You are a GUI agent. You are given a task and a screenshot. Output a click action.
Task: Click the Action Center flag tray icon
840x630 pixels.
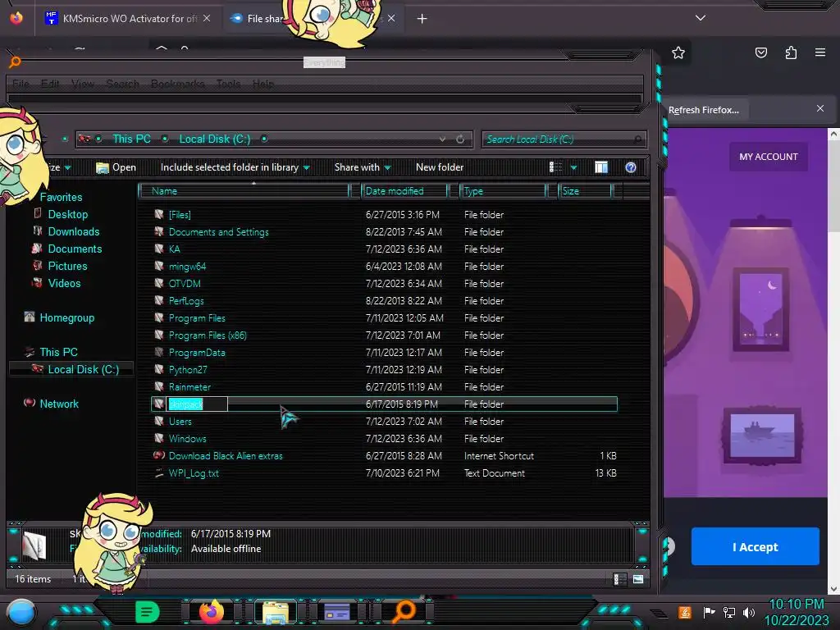[x=709, y=612]
